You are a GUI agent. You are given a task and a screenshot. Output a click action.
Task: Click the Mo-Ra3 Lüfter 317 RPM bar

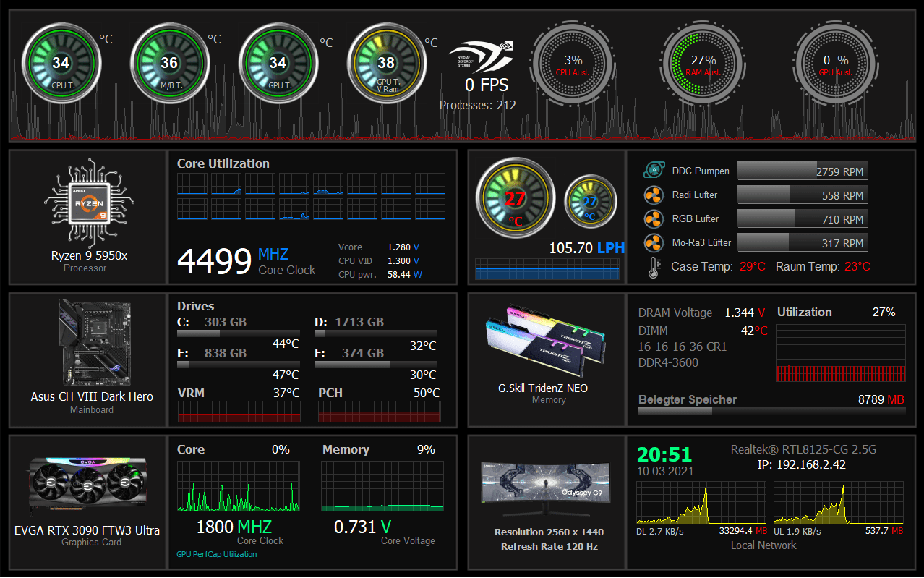pyautogui.click(x=803, y=242)
